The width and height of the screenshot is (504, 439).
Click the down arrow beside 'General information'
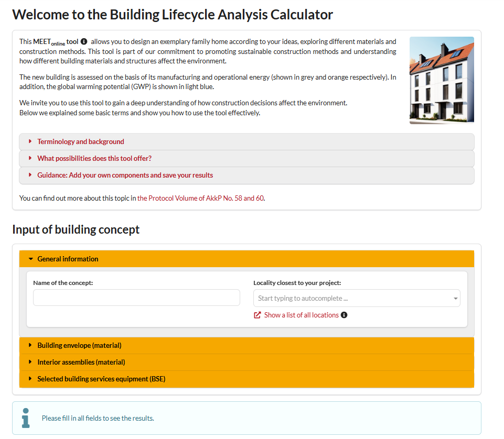pos(30,259)
